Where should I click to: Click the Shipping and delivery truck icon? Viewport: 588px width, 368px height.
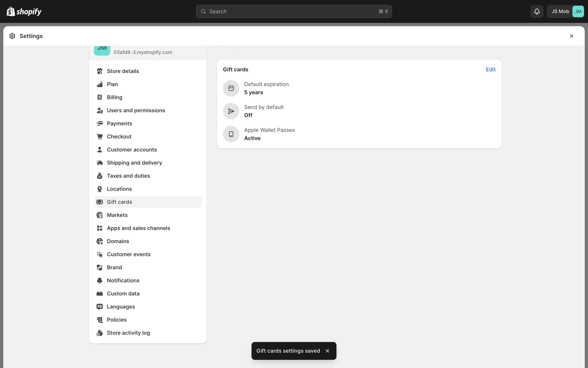click(x=100, y=163)
